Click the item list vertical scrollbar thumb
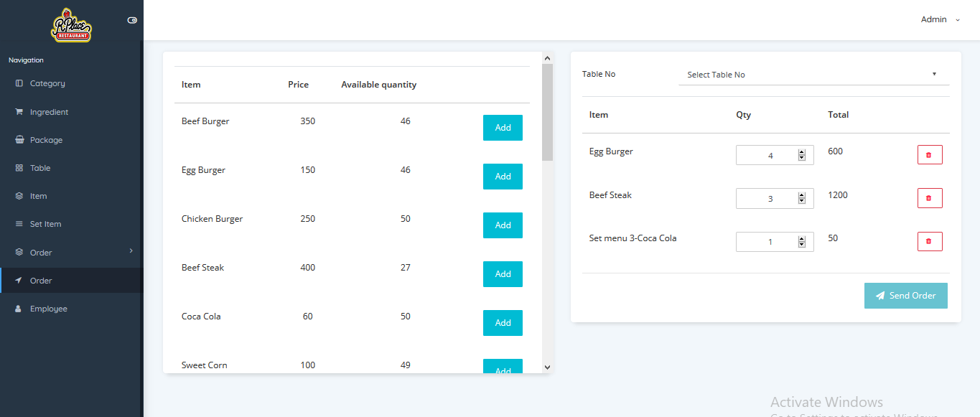The width and height of the screenshot is (980, 417). (x=547, y=112)
